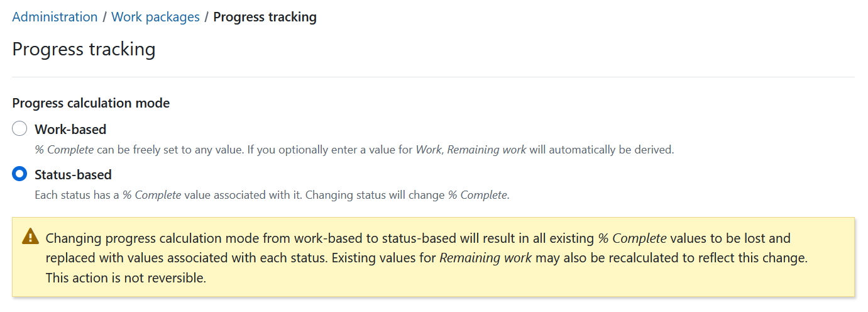Click the warning triangle icon in the banner

[x=30, y=237]
